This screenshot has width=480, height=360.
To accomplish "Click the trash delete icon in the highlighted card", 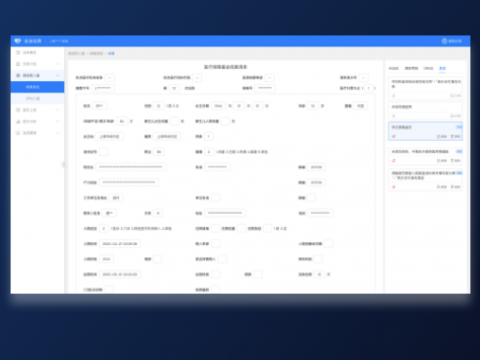I will click(x=453, y=137).
